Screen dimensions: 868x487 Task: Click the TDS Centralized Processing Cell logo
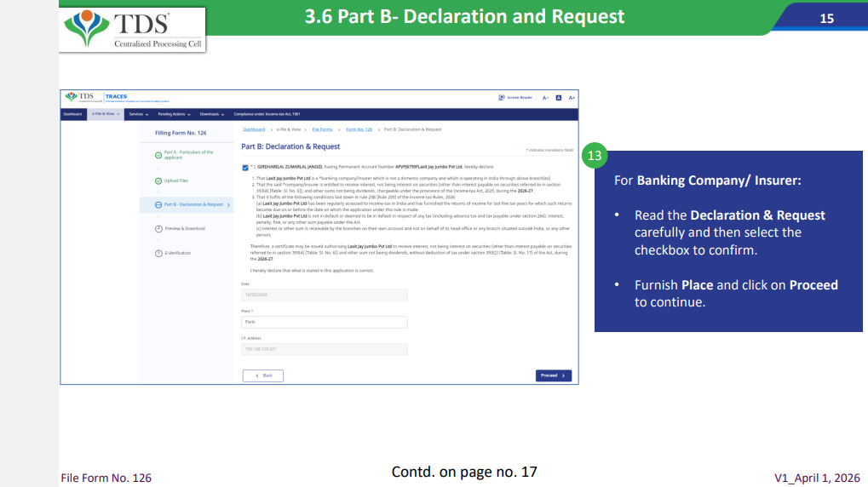click(132, 28)
